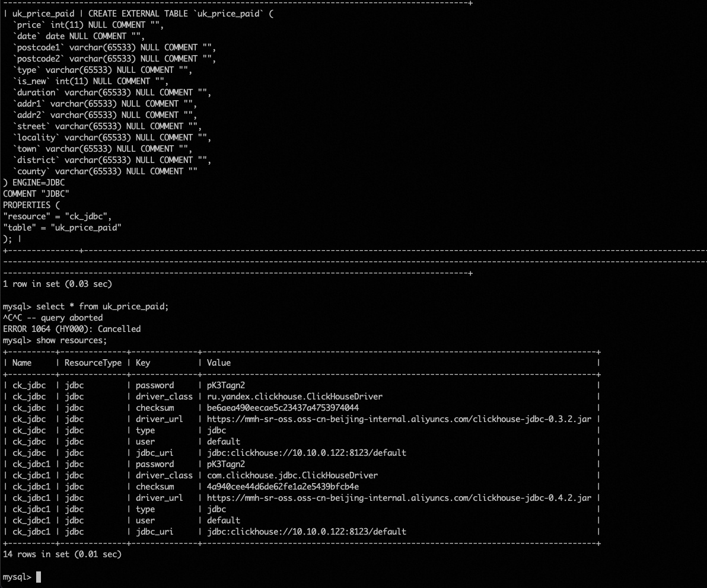Image resolution: width=707 pixels, height=588 pixels.
Task: Click the "14 rows in set" result line
Action: [x=62, y=554]
